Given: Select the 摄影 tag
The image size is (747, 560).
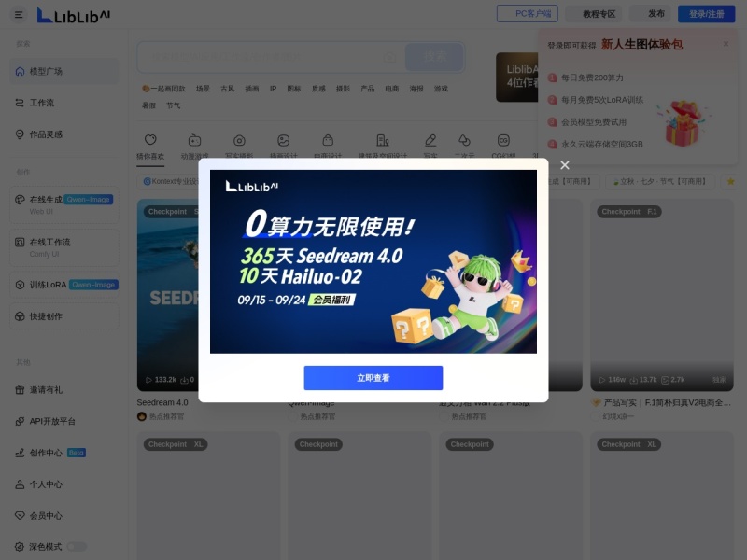Looking at the screenshot, I should (343, 89).
